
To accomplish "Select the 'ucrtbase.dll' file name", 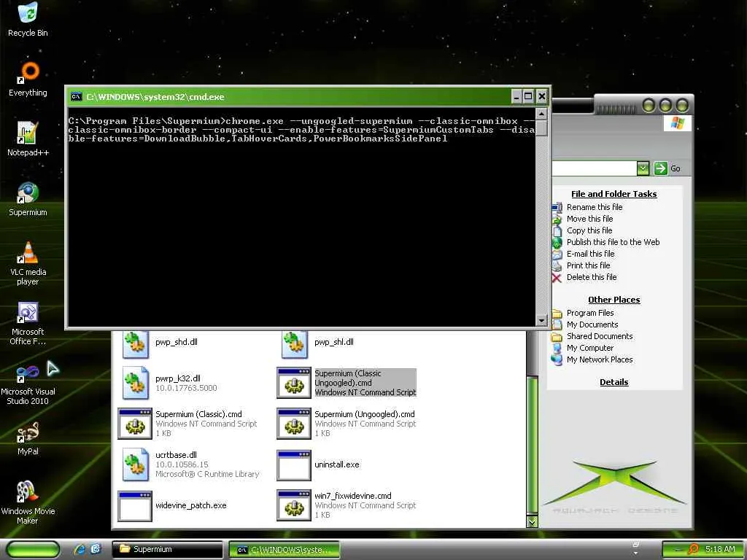I will point(176,455).
